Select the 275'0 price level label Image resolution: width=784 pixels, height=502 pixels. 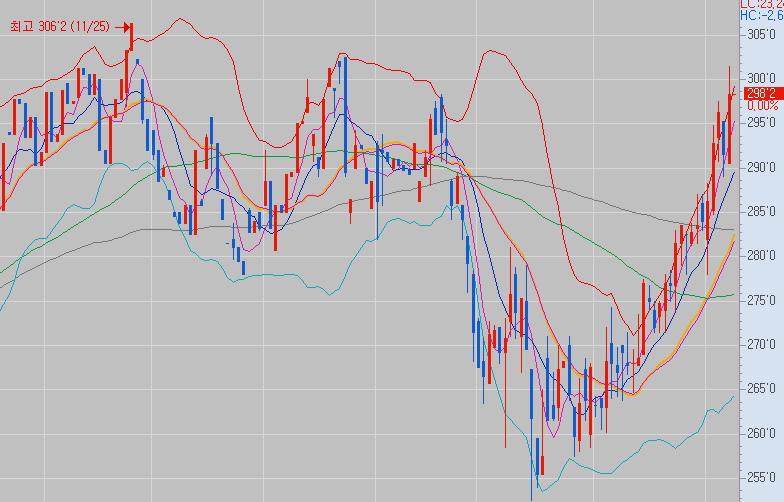click(x=762, y=300)
